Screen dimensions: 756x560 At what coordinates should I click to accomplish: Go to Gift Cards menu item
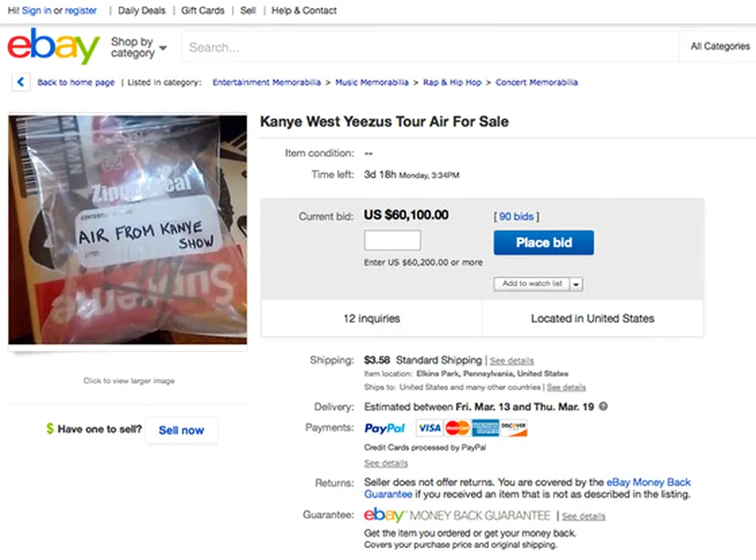tap(202, 10)
